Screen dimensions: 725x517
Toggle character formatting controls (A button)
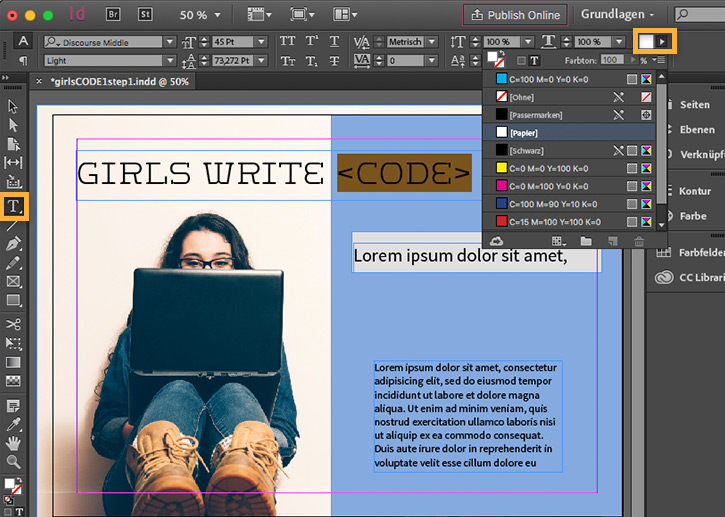23,41
